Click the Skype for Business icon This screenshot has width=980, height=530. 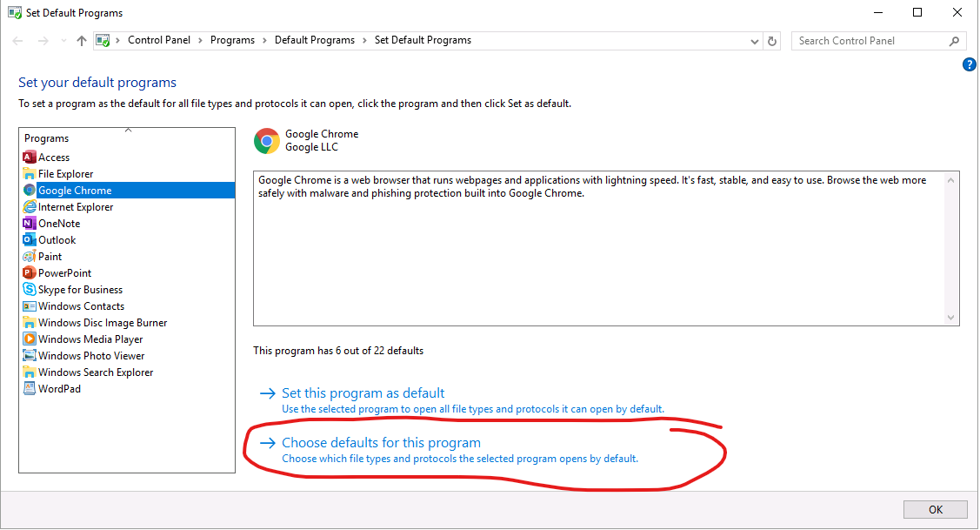(x=30, y=290)
